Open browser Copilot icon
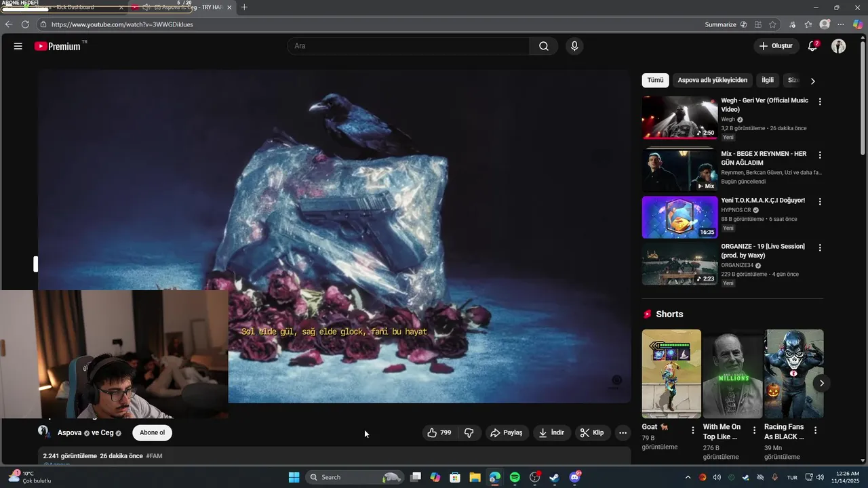Screen dimensions: 868x488 pos(858,24)
